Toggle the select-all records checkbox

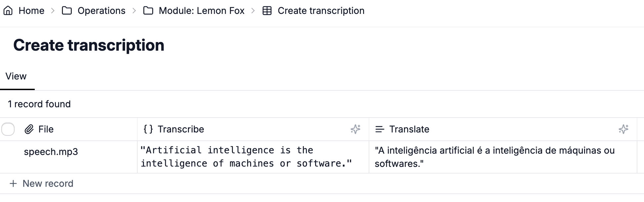pyautogui.click(x=8, y=129)
